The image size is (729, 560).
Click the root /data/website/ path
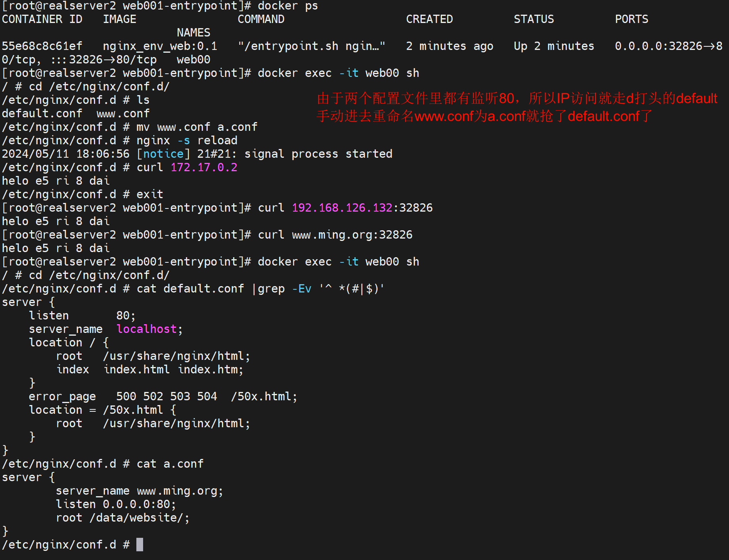(122, 517)
